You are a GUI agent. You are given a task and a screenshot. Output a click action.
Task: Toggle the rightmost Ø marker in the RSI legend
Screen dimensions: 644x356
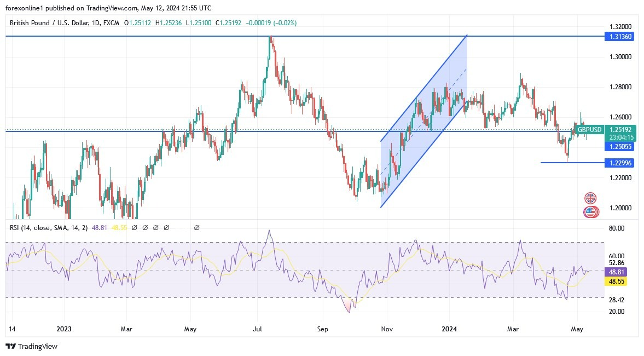197,227
